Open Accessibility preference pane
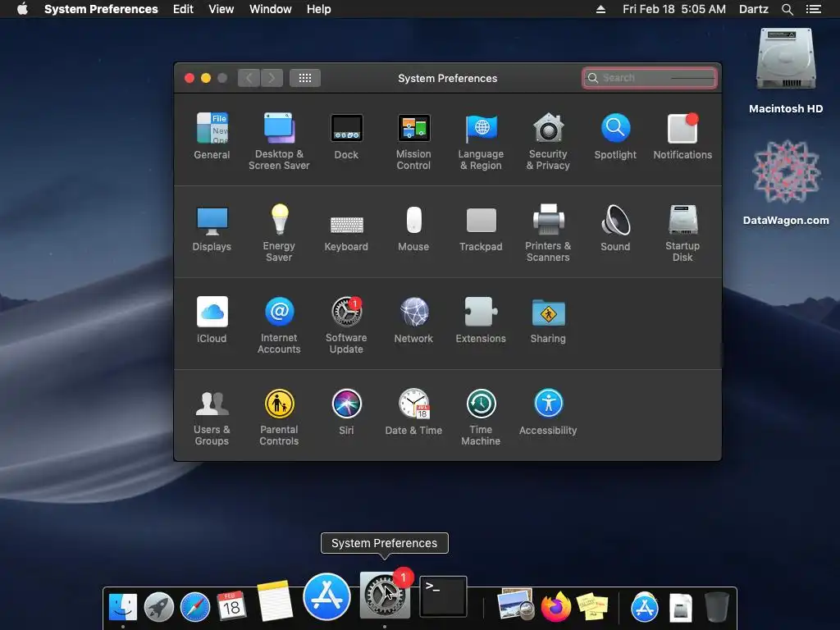This screenshot has height=630, width=840. tap(547, 412)
